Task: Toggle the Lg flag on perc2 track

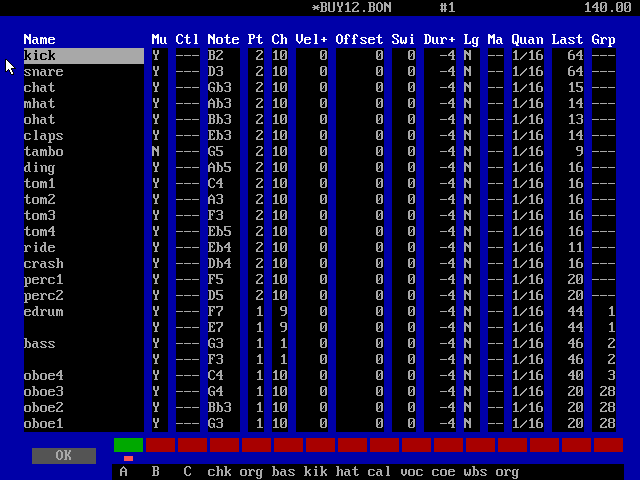Action: tap(471, 296)
